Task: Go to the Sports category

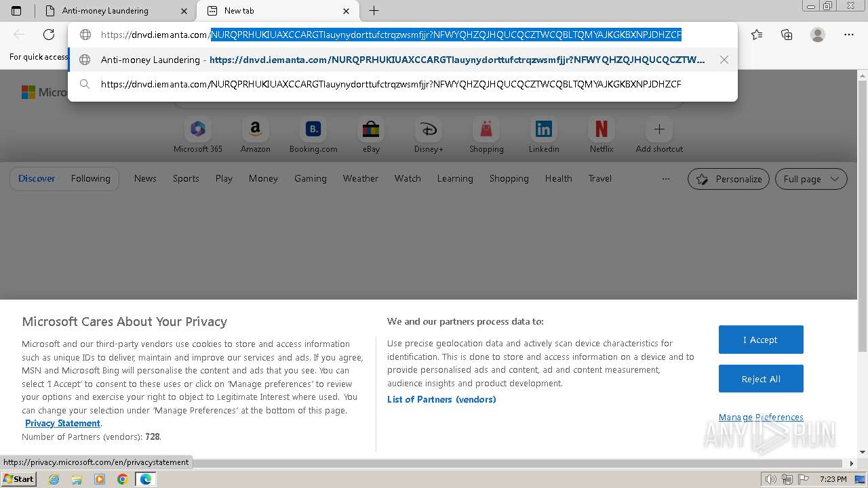Action: coord(186,178)
